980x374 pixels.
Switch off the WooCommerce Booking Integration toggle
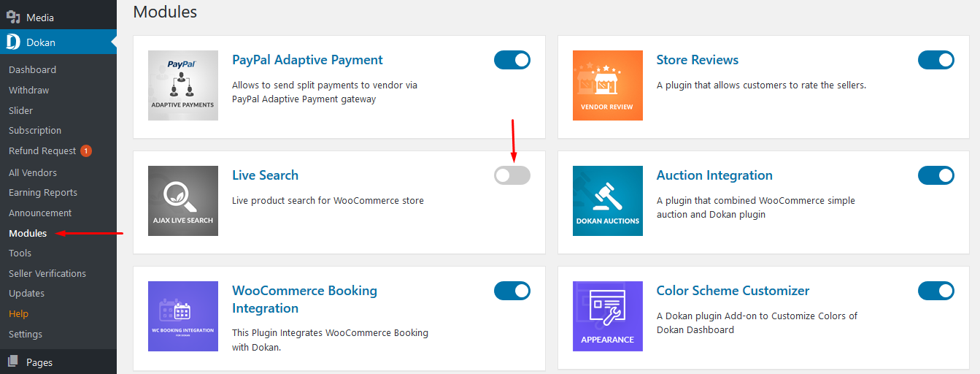point(512,291)
